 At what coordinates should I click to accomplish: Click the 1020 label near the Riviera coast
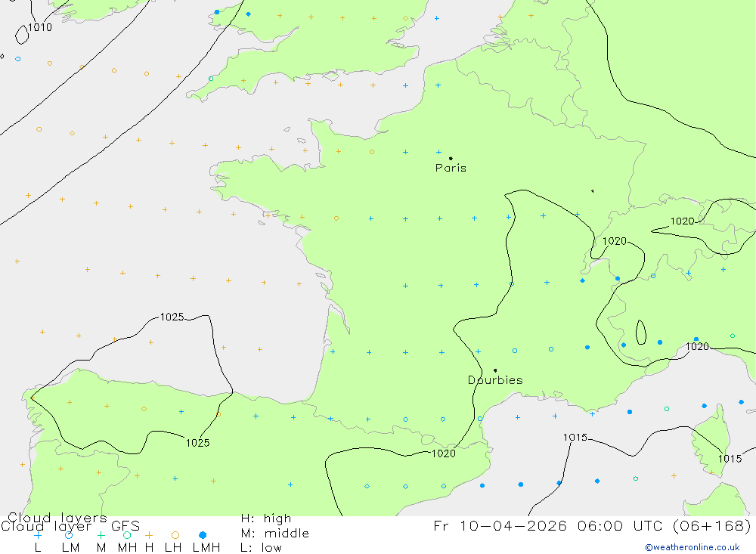click(x=697, y=346)
